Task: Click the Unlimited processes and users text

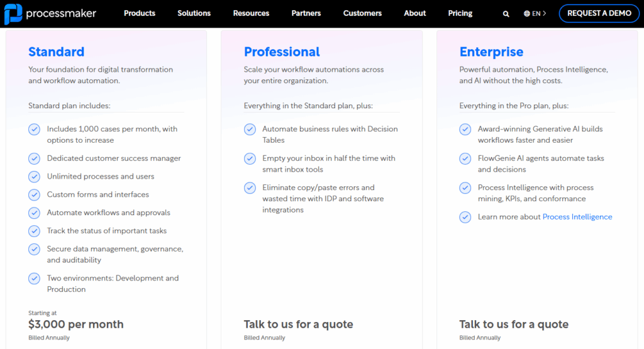Action: point(101,176)
